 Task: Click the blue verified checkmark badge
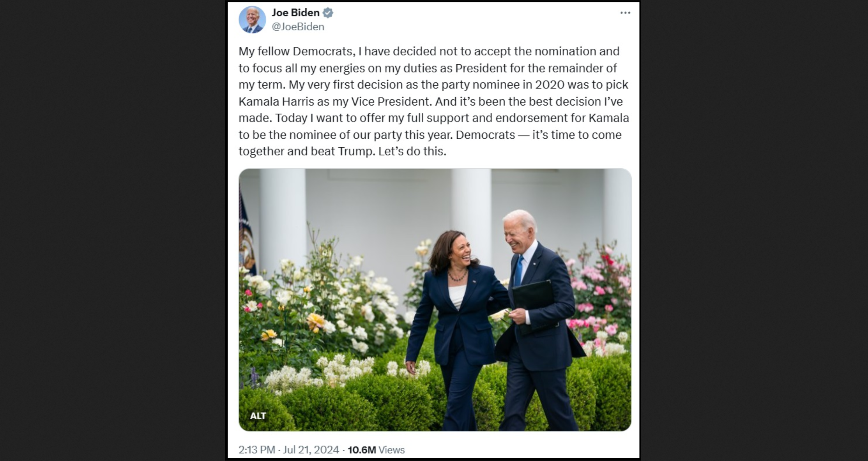[x=328, y=13]
